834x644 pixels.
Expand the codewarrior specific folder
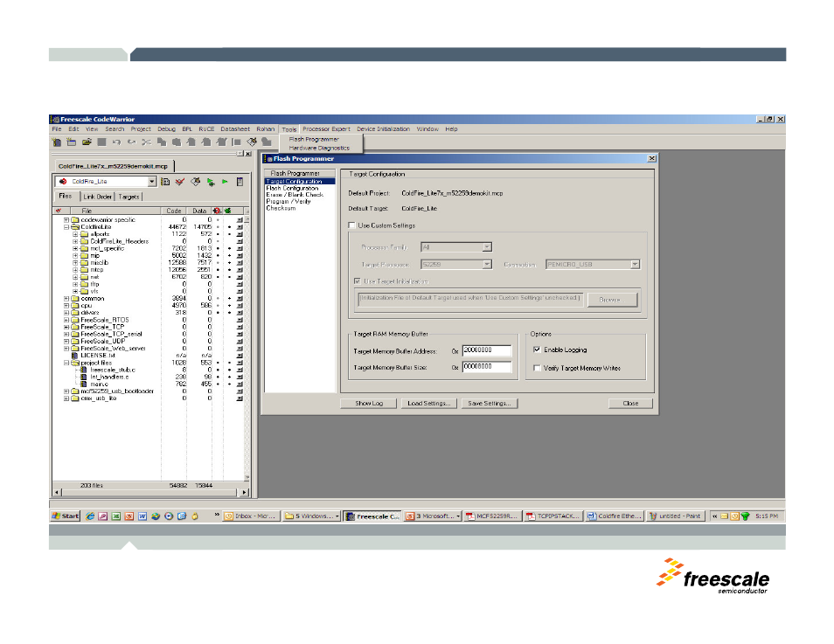66,219
